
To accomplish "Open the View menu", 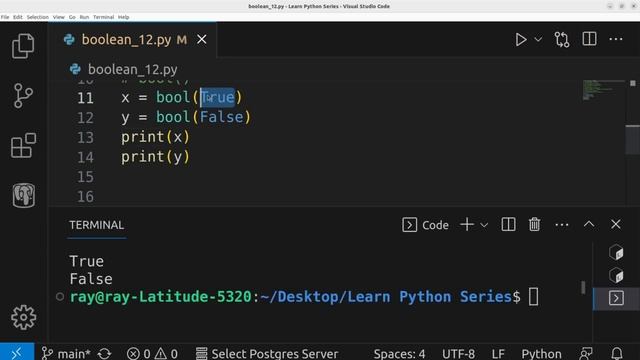I will [59, 17].
